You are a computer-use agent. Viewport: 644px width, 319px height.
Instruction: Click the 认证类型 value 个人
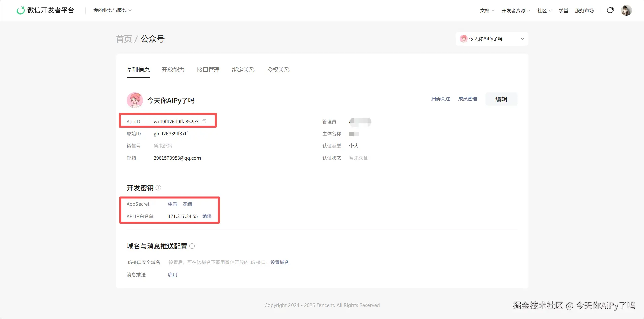(354, 146)
